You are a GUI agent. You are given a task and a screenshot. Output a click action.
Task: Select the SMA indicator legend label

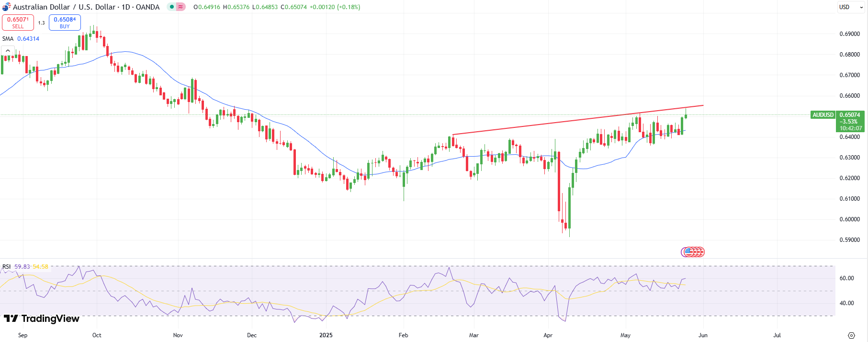tap(8, 39)
